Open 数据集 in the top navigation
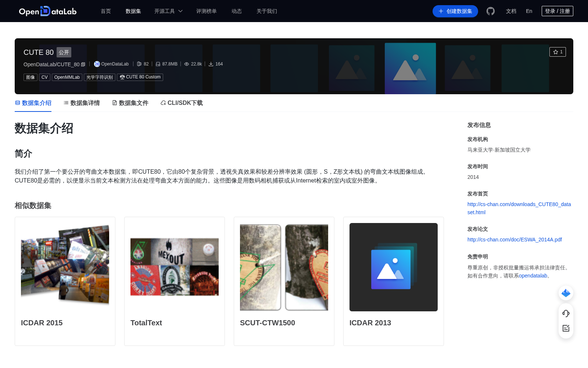Image resolution: width=588 pixels, height=368 pixels. pos(133,11)
